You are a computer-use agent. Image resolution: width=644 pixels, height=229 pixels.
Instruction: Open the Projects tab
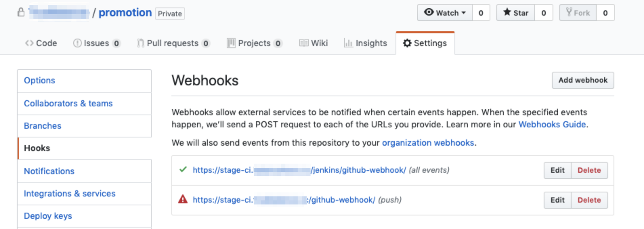[255, 43]
